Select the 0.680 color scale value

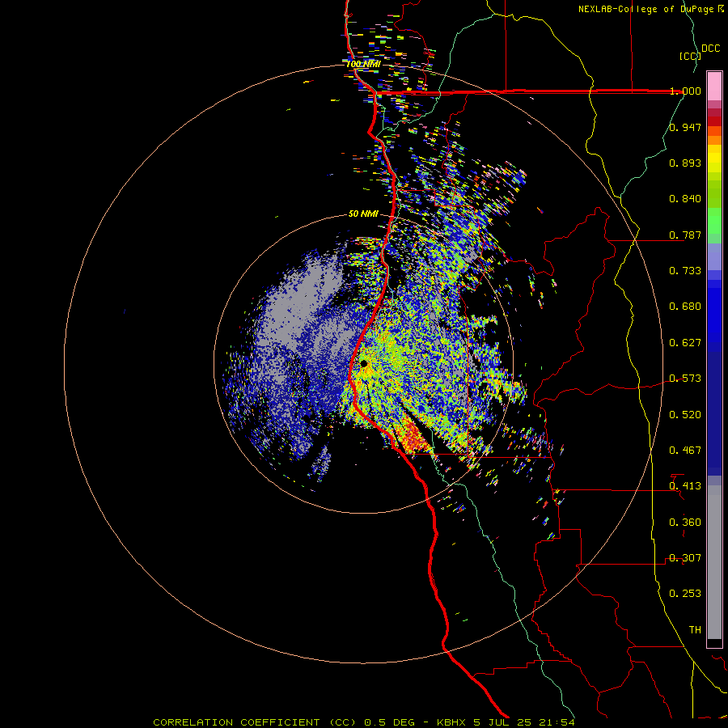tap(685, 307)
